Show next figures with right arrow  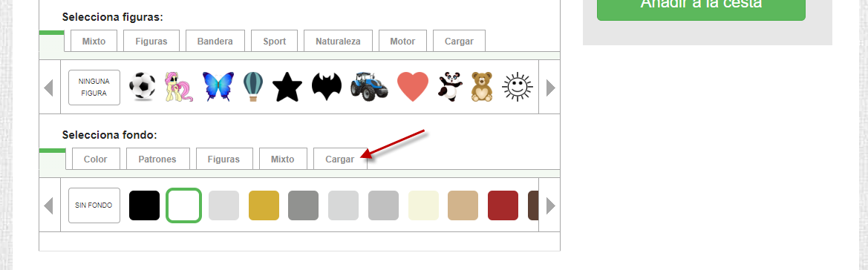[x=550, y=88]
